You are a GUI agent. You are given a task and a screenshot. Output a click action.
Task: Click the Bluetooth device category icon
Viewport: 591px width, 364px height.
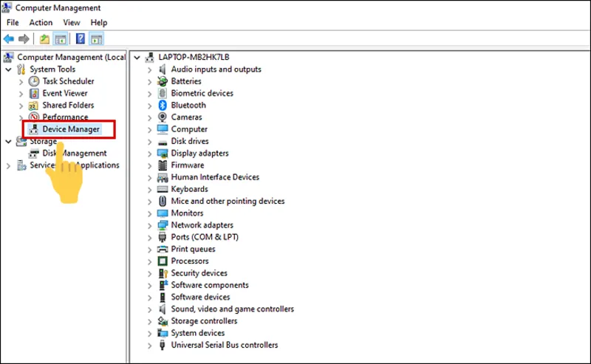(163, 106)
